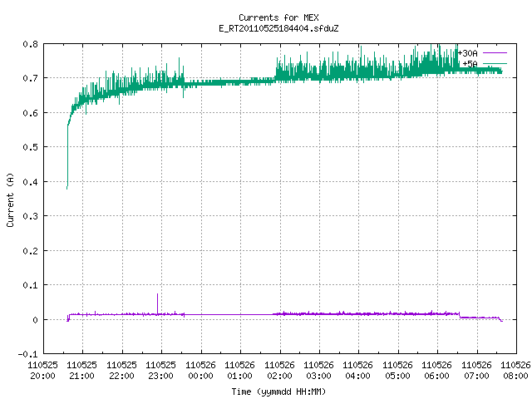Click the x-axis tick 110526 05:00
The image size is (532, 399).
[397, 371]
